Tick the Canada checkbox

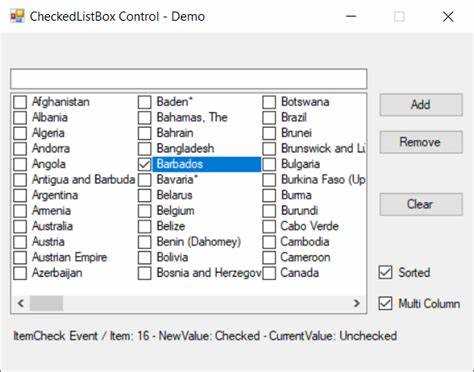[269, 273]
